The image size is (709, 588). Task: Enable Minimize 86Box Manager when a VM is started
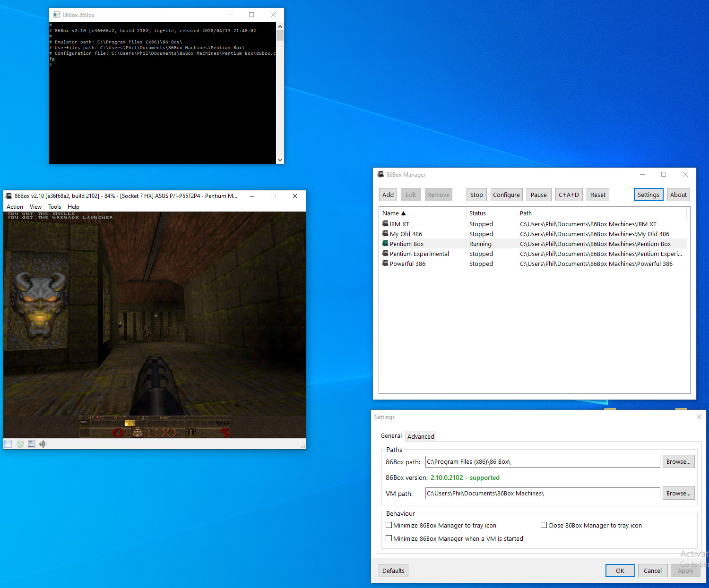[x=389, y=538]
